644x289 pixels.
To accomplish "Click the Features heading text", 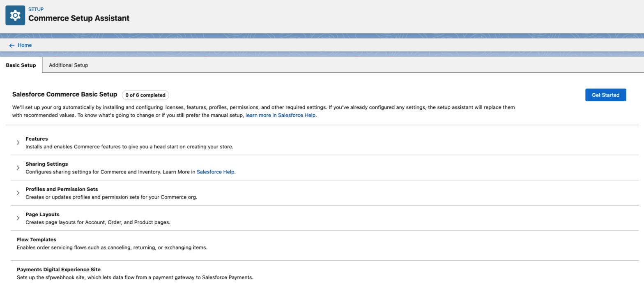I will pyautogui.click(x=37, y=139).
